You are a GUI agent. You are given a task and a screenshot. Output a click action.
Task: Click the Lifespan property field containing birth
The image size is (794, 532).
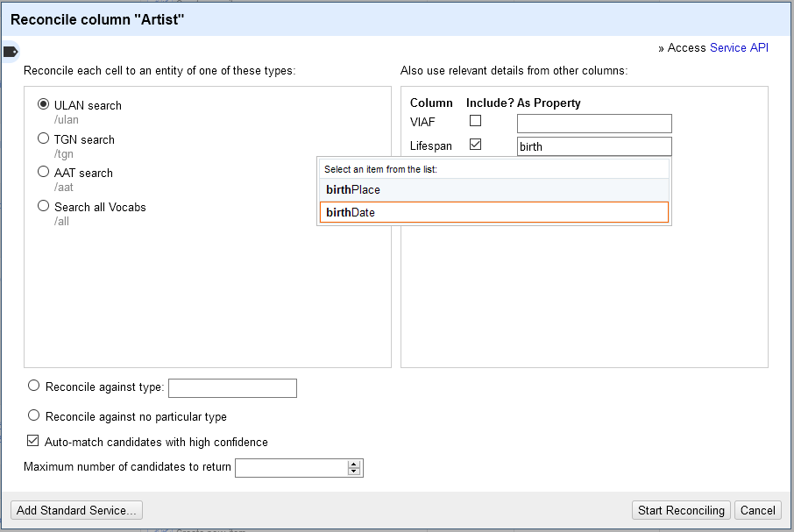[x=593, y=146]
